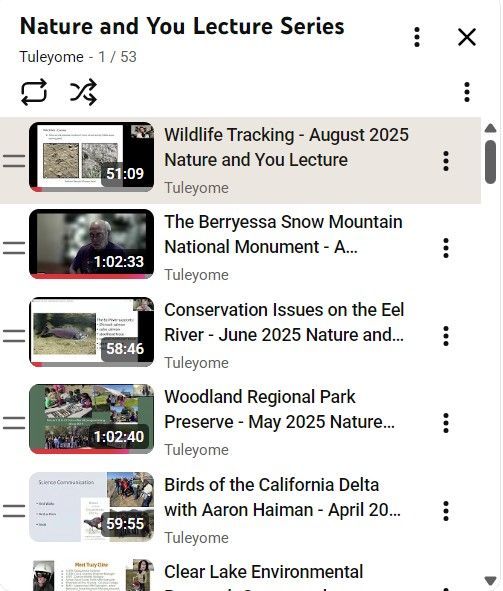Image resolution: width=503 pixels, height=591 pixels.
Task: Click scrollbar down arrow
Action: 490,580
